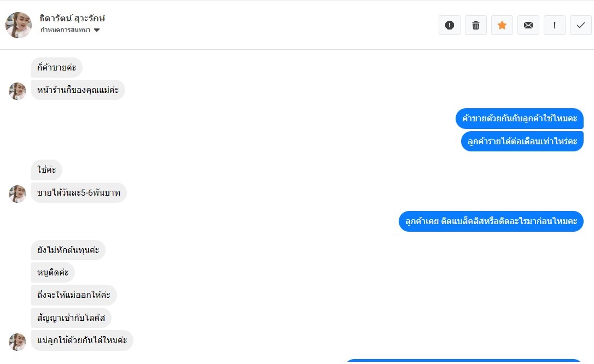Click avatar beside แม่ลูกใช้ด้วยกันได้ไหมค่ะ message
The width and height of the screenshot is (594, 364).
coord(18,342)
